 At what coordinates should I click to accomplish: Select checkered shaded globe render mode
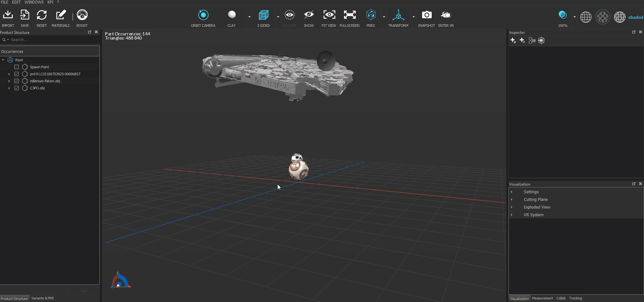[x=603, y=17]
